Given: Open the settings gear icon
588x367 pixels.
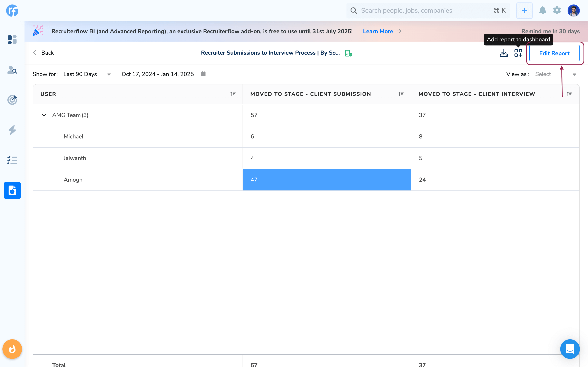Looking at the screenshot, I should point(557,10).
